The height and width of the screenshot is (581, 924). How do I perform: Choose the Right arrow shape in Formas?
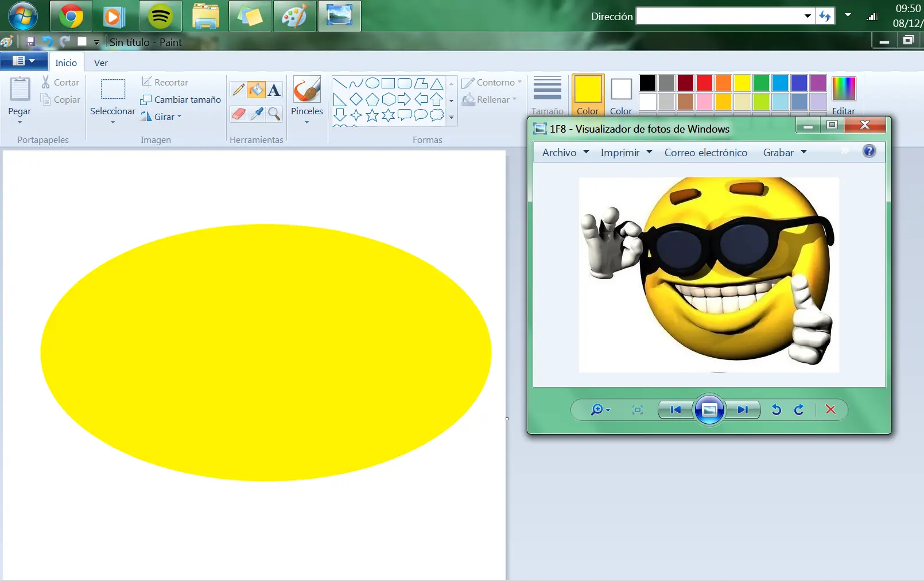404,99
